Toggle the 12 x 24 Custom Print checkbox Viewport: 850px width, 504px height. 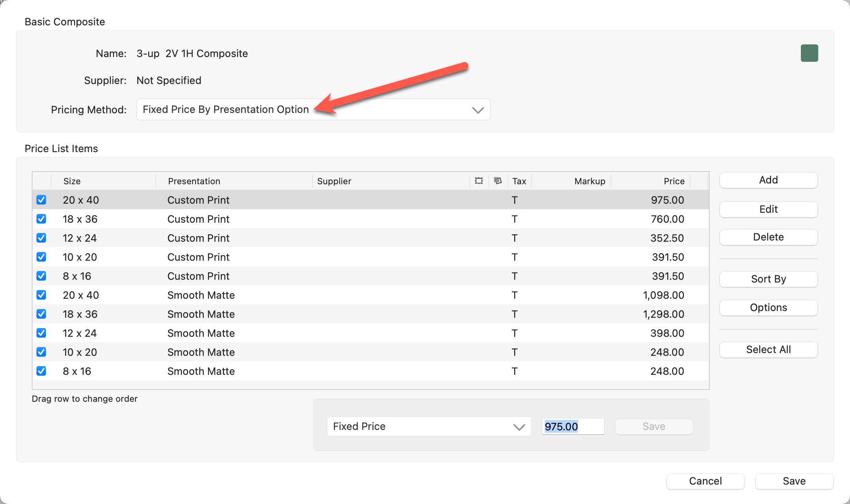coord(41,238)
